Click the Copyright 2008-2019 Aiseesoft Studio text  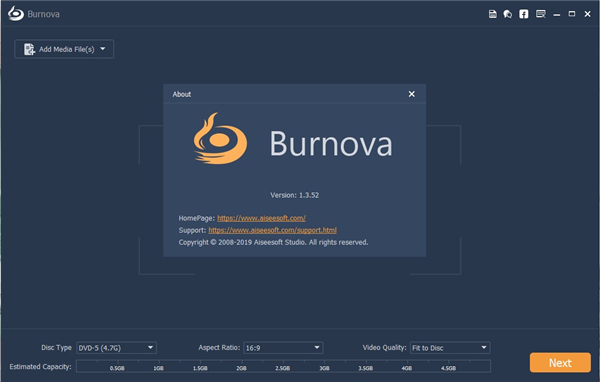(x=273, y=242)
